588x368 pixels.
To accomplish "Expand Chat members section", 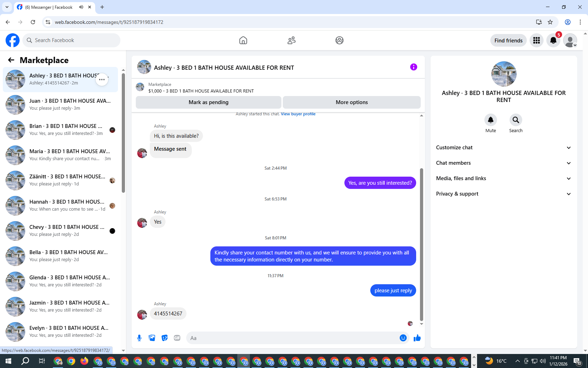I will click(504, 163).
